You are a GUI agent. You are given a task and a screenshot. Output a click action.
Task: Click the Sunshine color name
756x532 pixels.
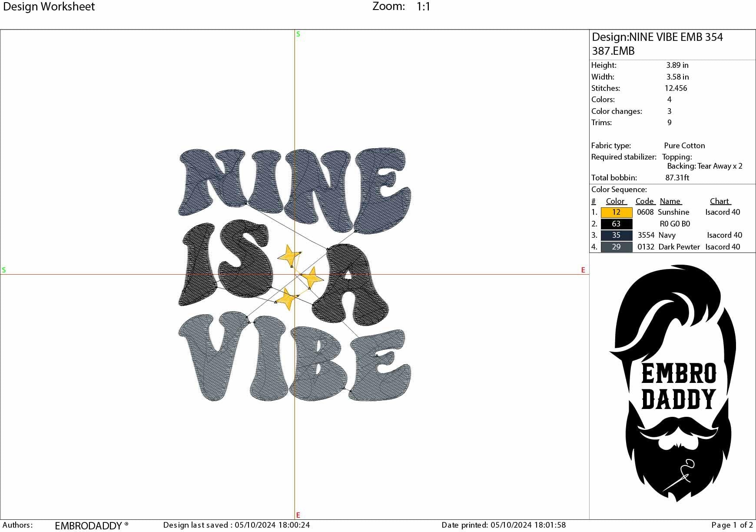pos(673,212)
